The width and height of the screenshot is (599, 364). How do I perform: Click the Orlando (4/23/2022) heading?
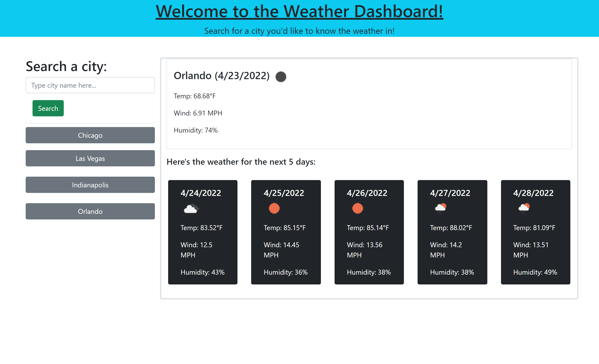click(221, 75)
